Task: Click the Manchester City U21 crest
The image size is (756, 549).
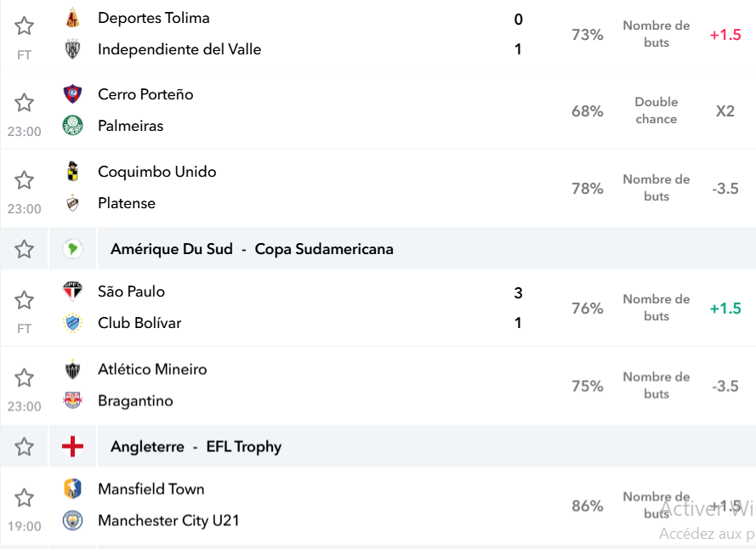Action: 73,521
